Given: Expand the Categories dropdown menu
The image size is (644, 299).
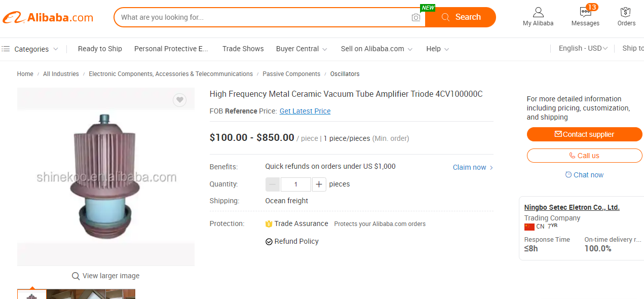Looking at the screenshot, I should pyautogui.click(x=31, y=49).
